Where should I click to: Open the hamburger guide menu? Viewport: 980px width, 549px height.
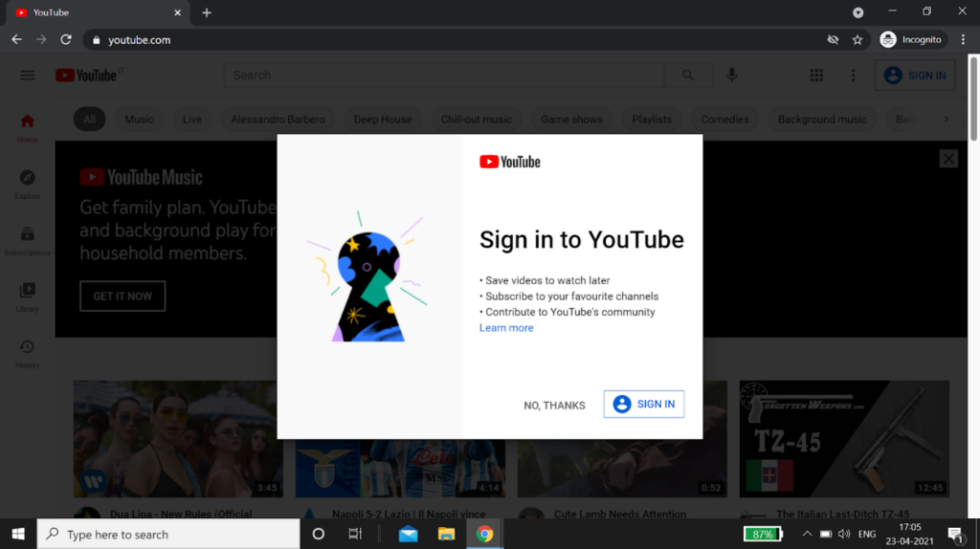click(x=27, y=76)
